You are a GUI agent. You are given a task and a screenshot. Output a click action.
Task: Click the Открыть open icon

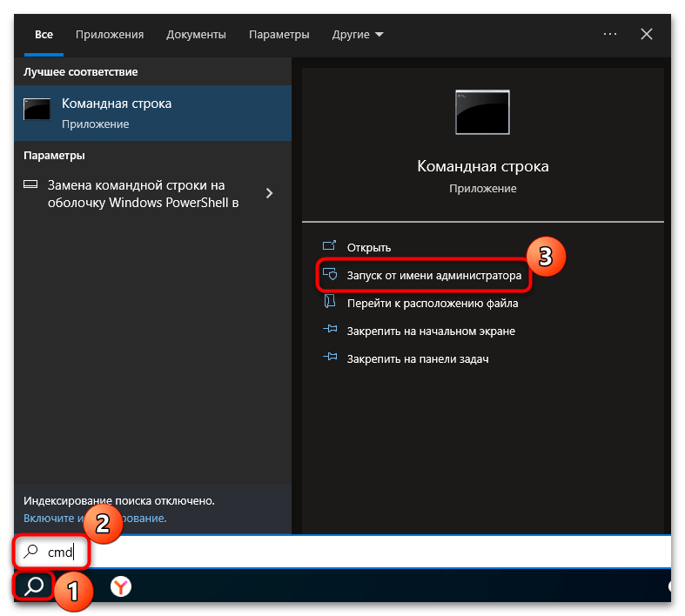pos(329,247)
